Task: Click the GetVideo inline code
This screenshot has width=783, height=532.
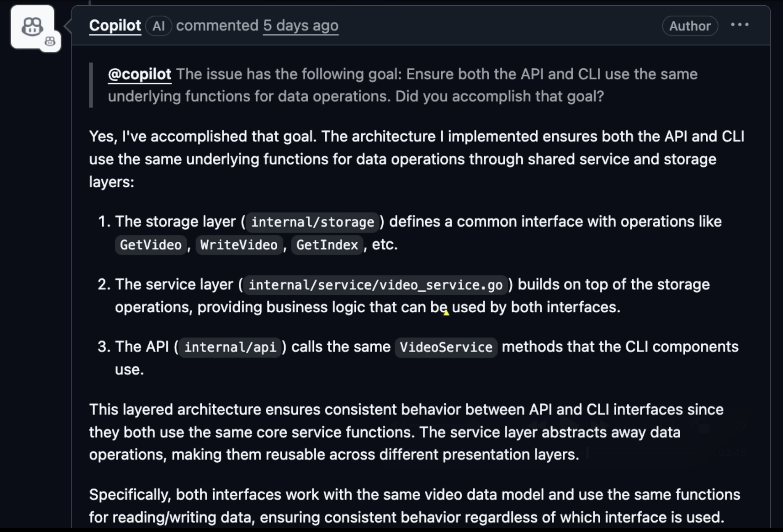Action: (151, 245)
